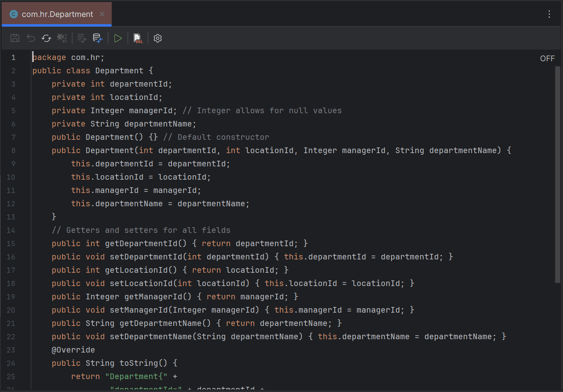Open the Generate DDL icon
The image size is (563, 392).
[138, 38]
